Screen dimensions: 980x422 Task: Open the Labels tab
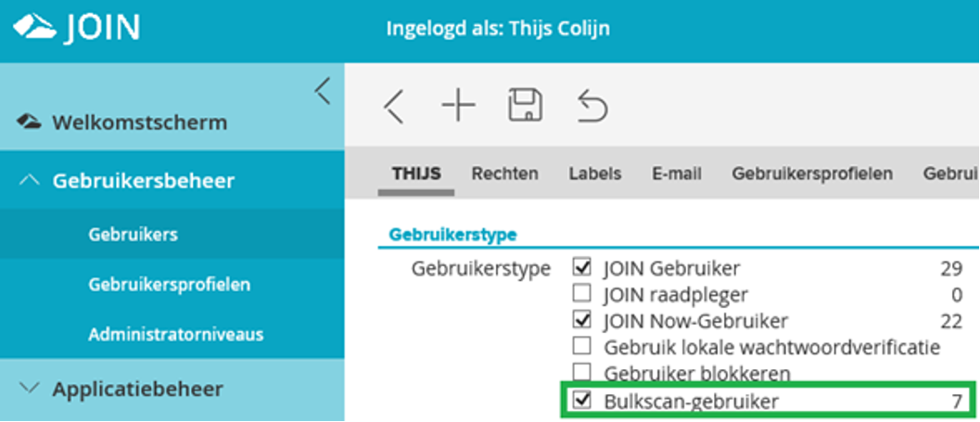pos(595,173)
